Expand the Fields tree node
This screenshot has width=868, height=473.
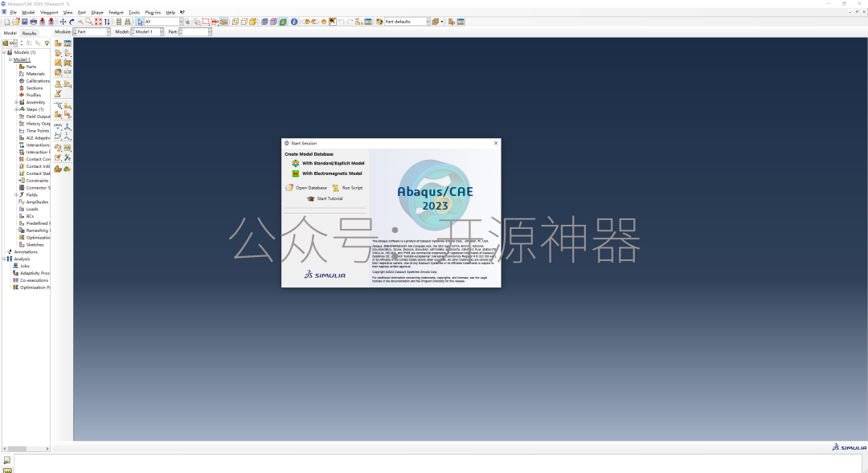pos(16,194)
